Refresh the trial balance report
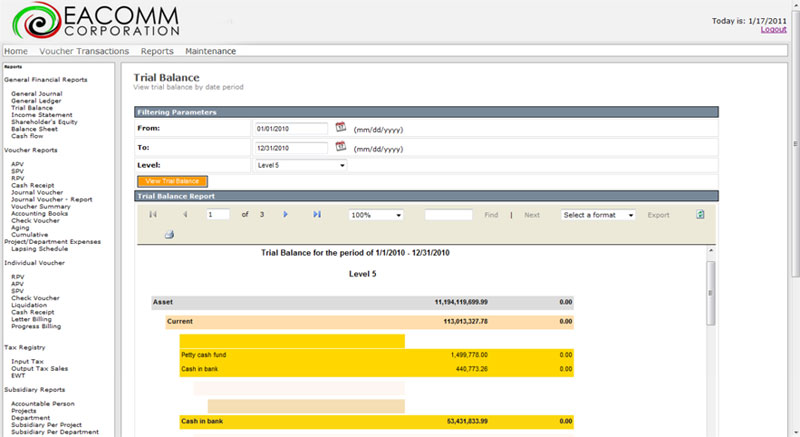800x437 pixels. coord(700,215)
